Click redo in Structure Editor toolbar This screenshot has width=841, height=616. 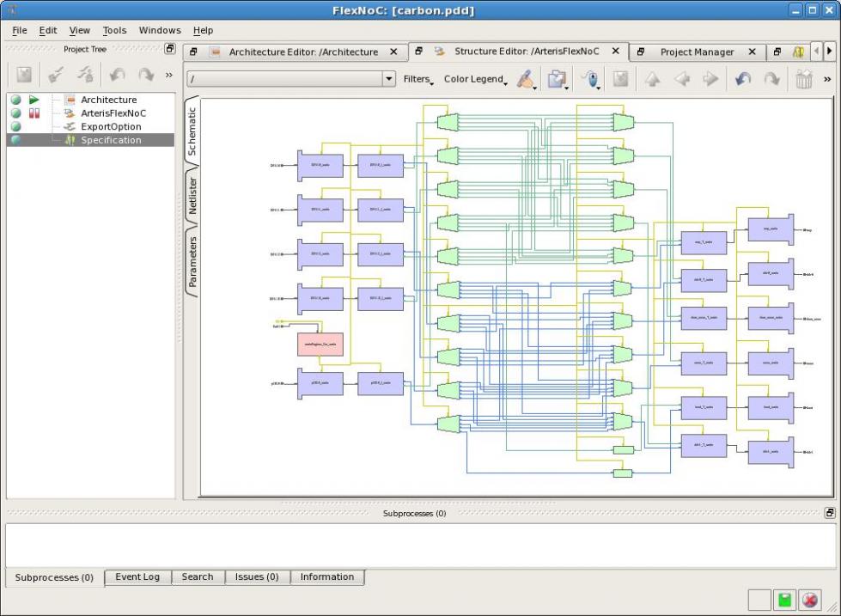pyautogui.click(x=771, y=79)
